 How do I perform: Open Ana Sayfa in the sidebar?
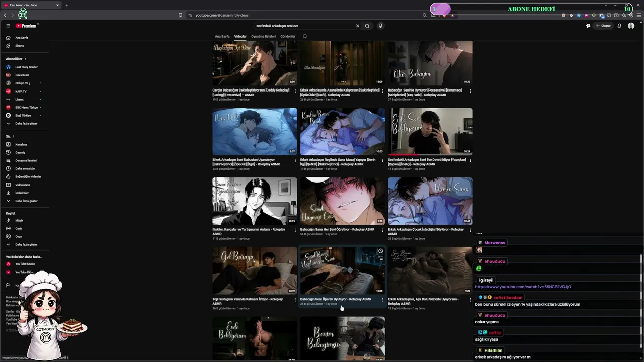(x=22, y=38)
